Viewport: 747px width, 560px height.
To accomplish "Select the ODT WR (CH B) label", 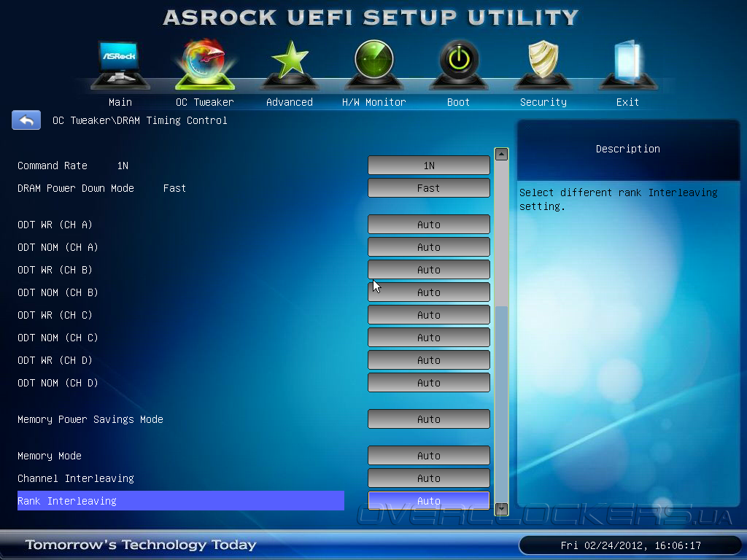I will point(55,270).
